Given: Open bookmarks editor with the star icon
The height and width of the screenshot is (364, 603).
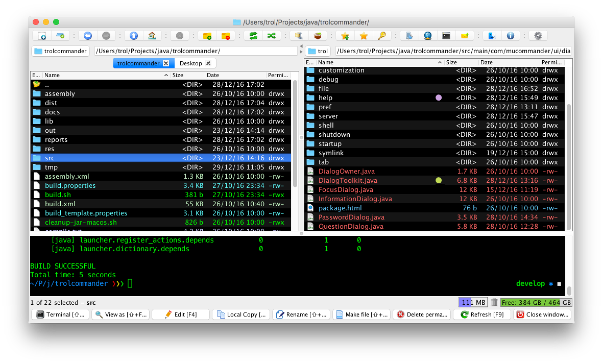Looking at the screenshot, I should (x=364, y=36).
